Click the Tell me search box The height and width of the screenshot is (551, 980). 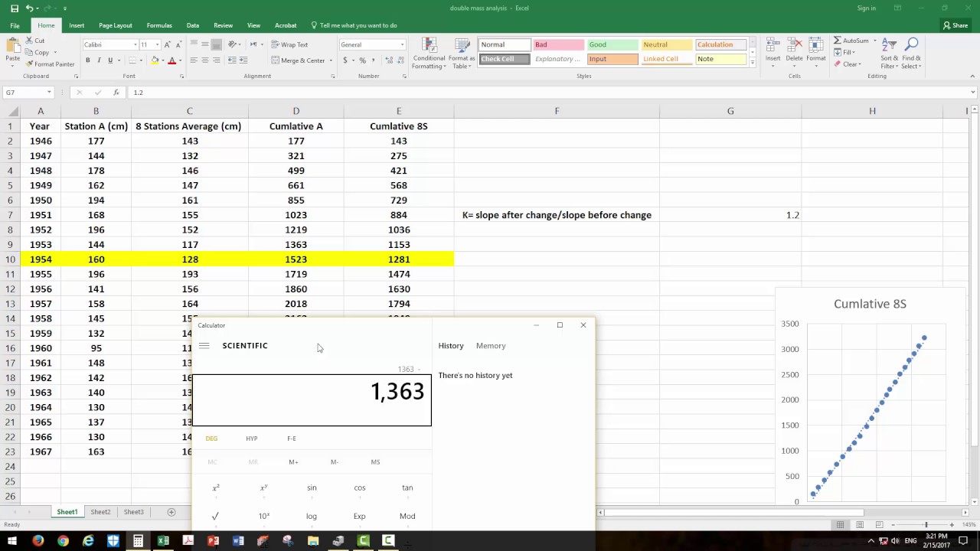(354, 25)
